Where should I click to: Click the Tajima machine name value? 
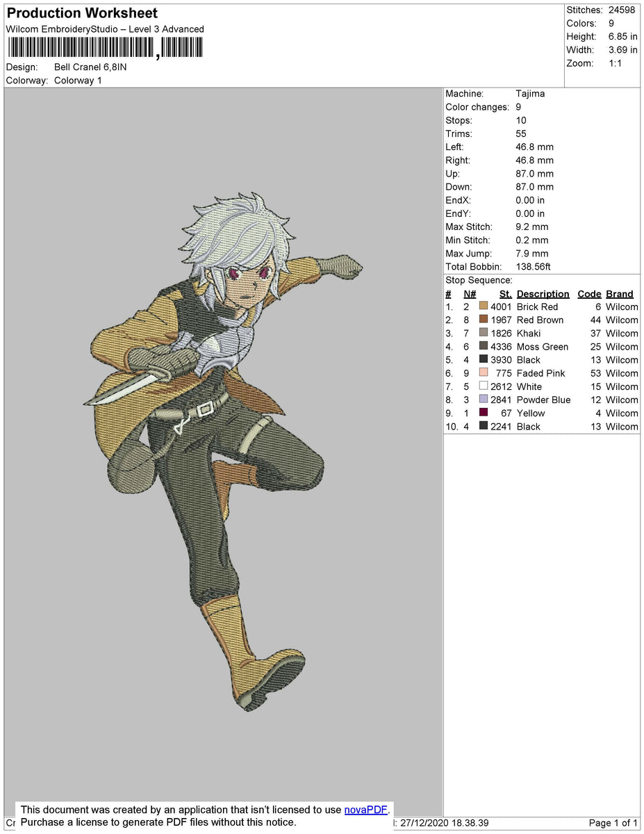(530, 94)
